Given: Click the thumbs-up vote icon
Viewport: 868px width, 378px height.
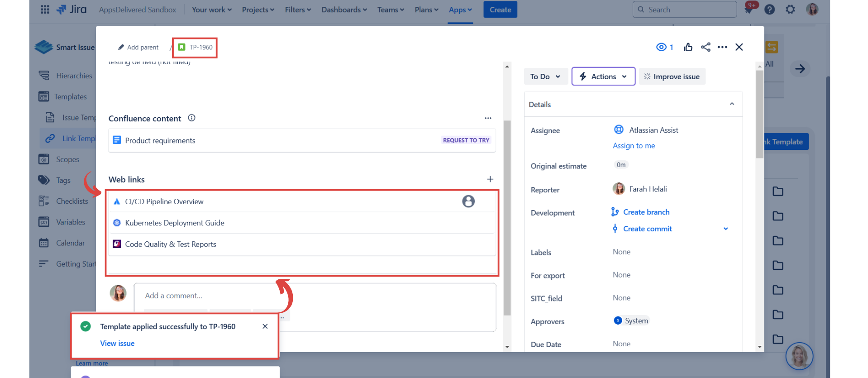Looking at the screenshot, I should (x=688, y=47).
